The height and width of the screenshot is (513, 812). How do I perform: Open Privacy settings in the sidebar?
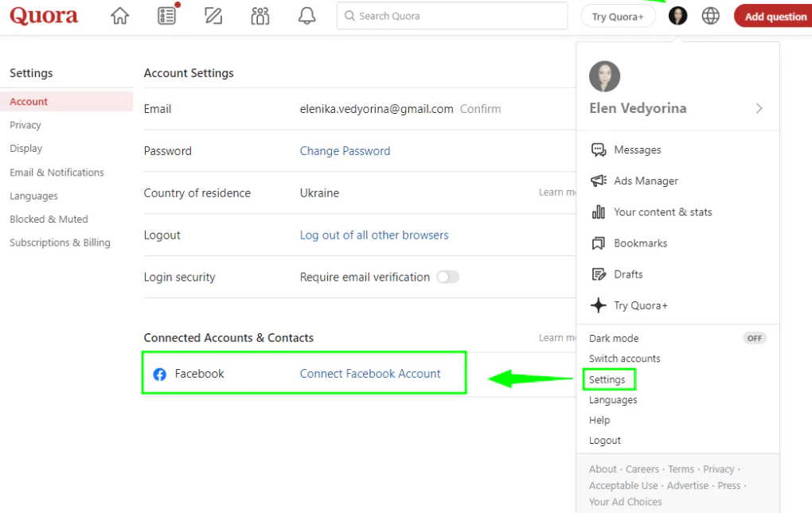[x=25, y=125]
